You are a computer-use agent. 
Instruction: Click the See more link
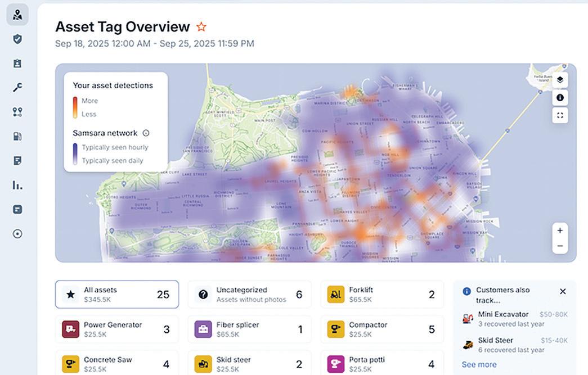(479, 364)
